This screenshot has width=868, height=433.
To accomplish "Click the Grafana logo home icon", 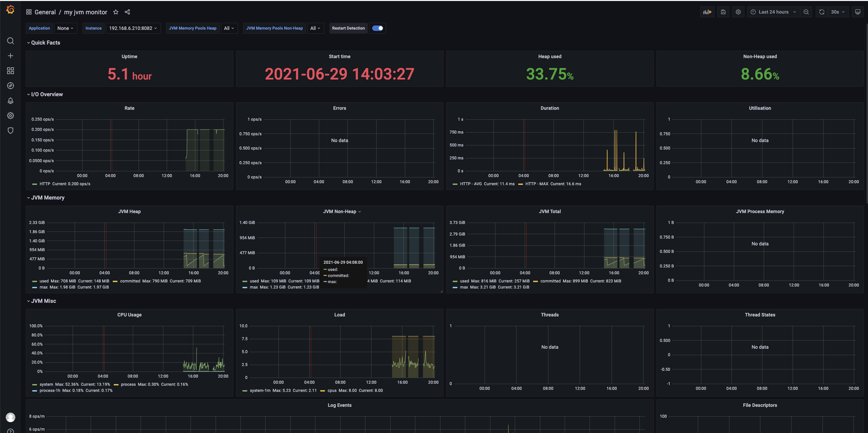I will click(x=11, y=10).
